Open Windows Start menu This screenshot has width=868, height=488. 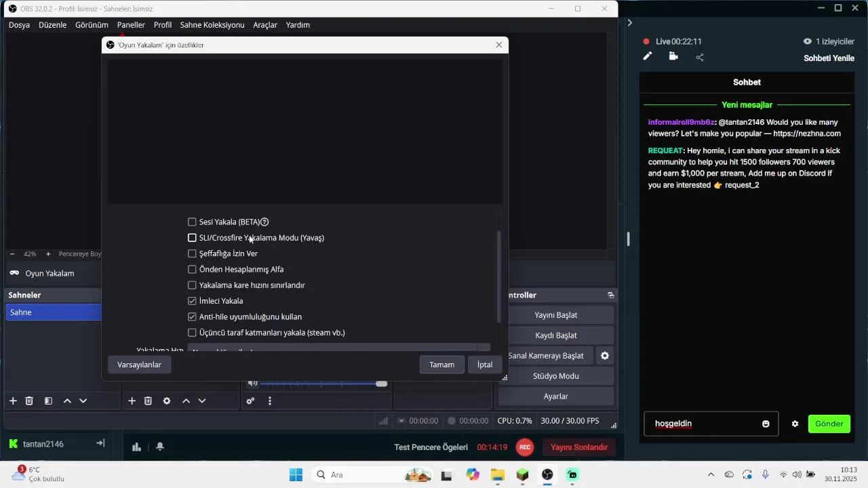point(296,475)
